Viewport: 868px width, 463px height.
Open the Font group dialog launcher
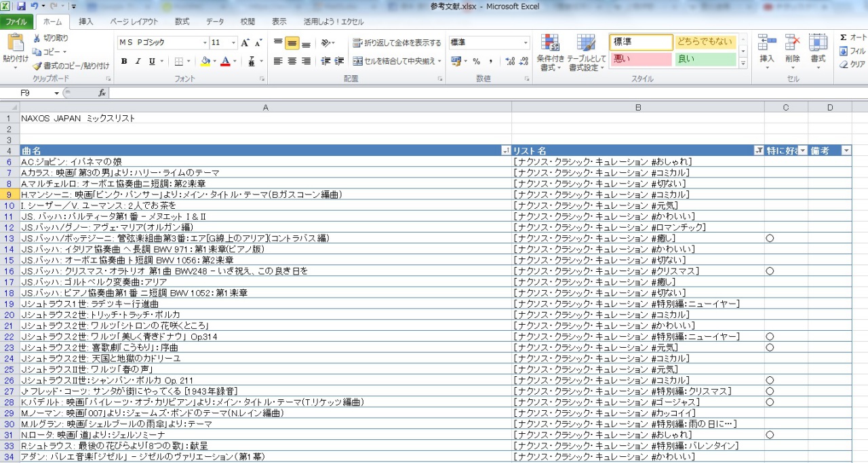(262, 79)
